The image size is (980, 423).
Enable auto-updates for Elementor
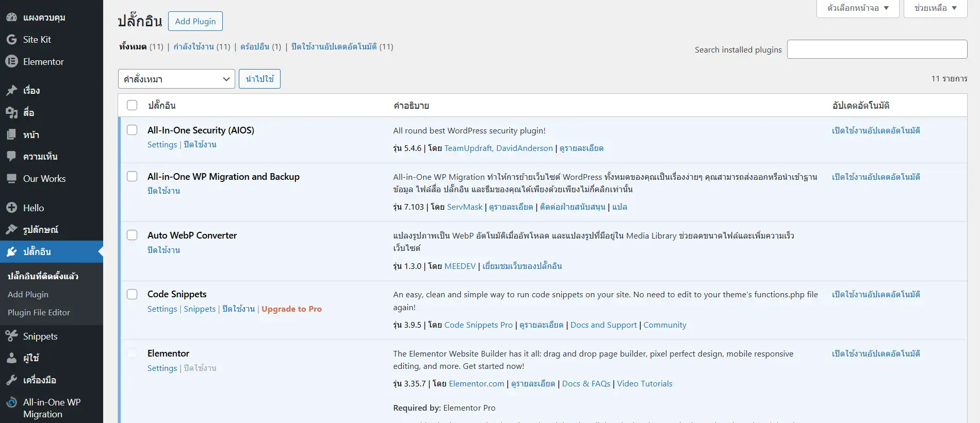pyautogui.click(x=876, y=353)
